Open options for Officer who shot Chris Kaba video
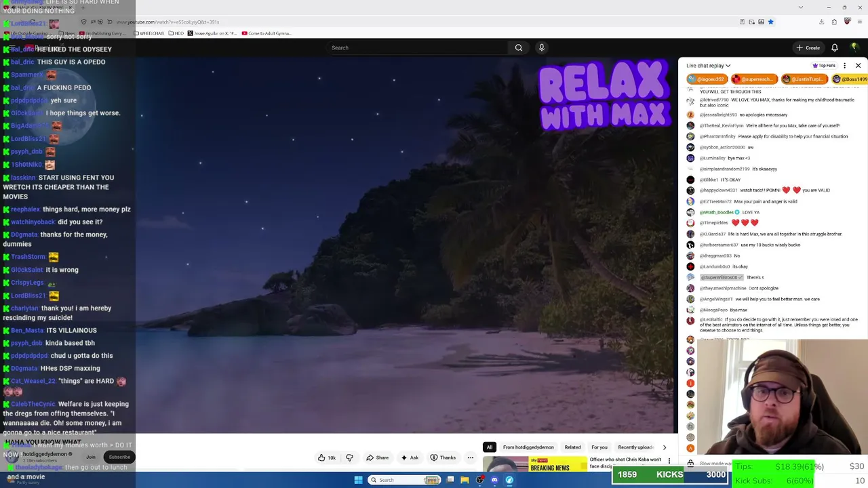Screen dimensions: 868x488 [669, 461]
